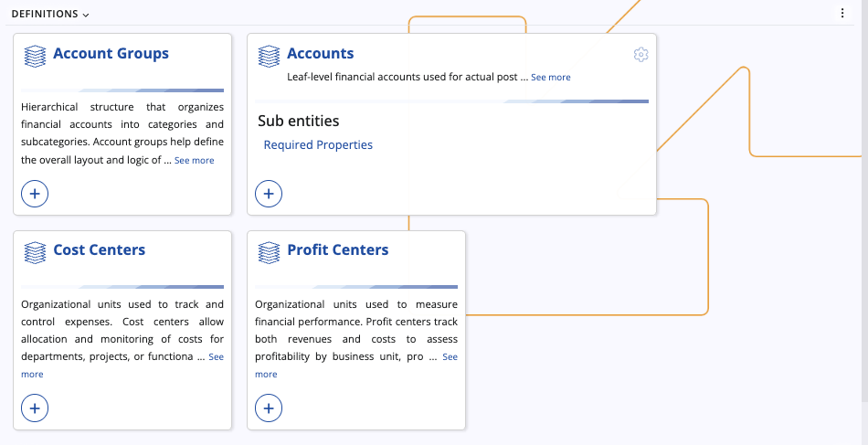Open the Account Groups title
This screenshot has height=445, width=868.
click(111, 54)
